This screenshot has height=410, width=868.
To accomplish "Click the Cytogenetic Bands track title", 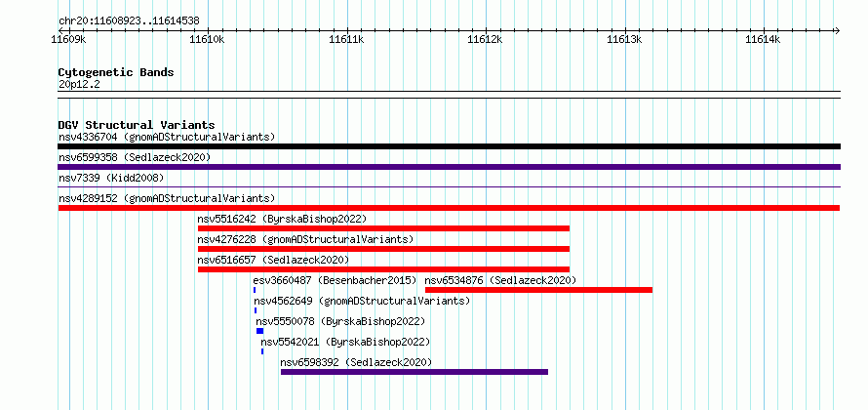I will [x=116, y=72].
